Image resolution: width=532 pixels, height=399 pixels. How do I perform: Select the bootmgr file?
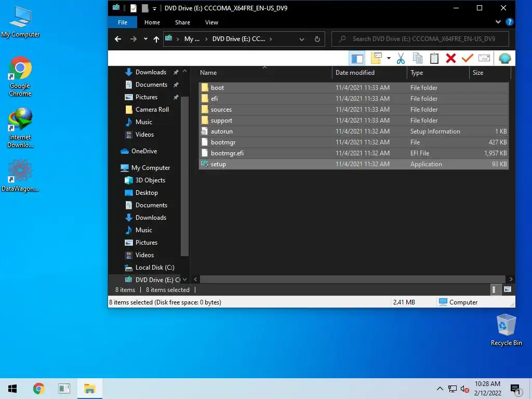click(353, 142)
